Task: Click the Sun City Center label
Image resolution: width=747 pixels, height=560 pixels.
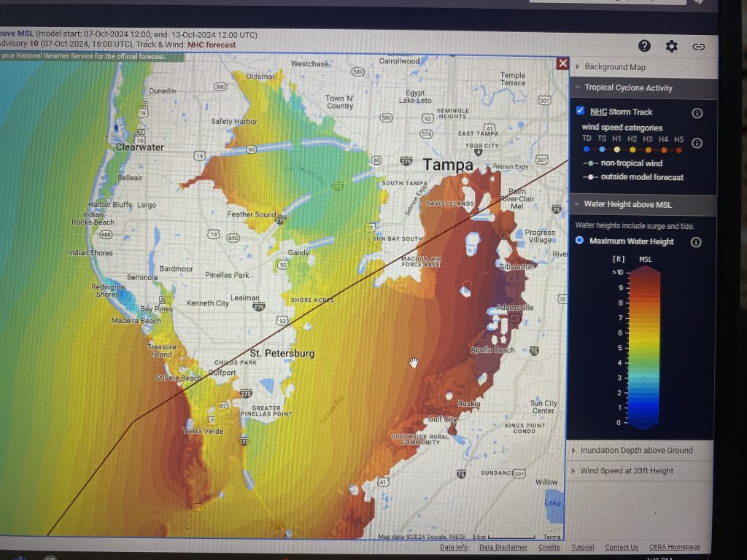Action: (x=543, y=407)
